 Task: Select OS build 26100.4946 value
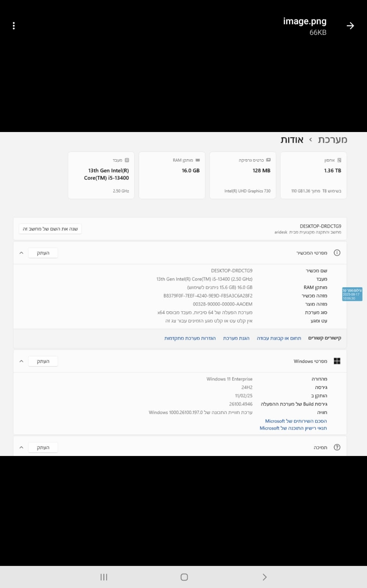pos(241,404)
